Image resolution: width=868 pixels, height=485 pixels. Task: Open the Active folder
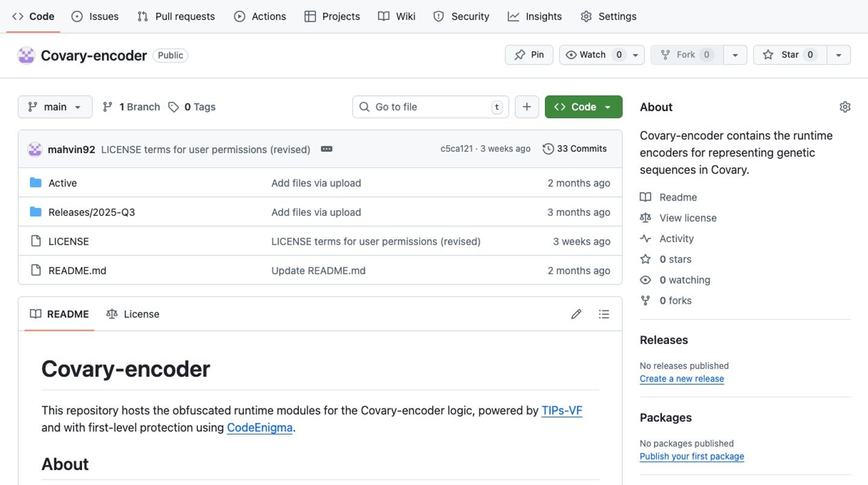pos(63,183)
